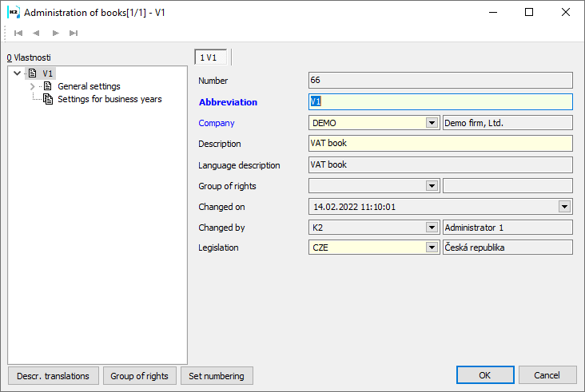Viewport: 585px width, 392px height.
Task: Go to first record navigation arrow
Action: (x=18, y=33)
